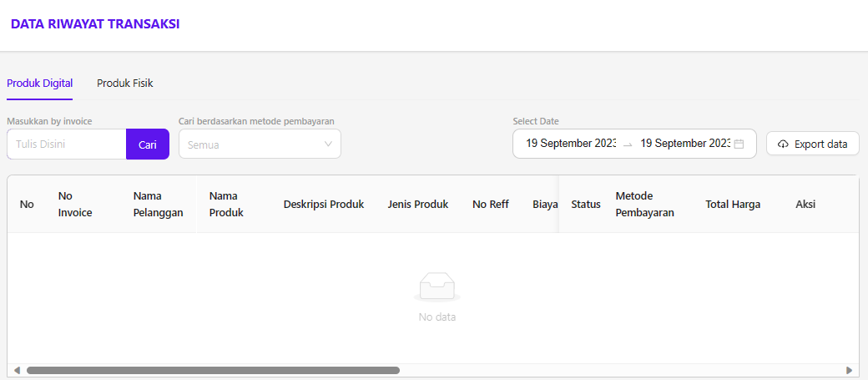Screen dimensions: 868x380
Task: Click the horizontal table scrollbar thumb
Action: point(213,370)
